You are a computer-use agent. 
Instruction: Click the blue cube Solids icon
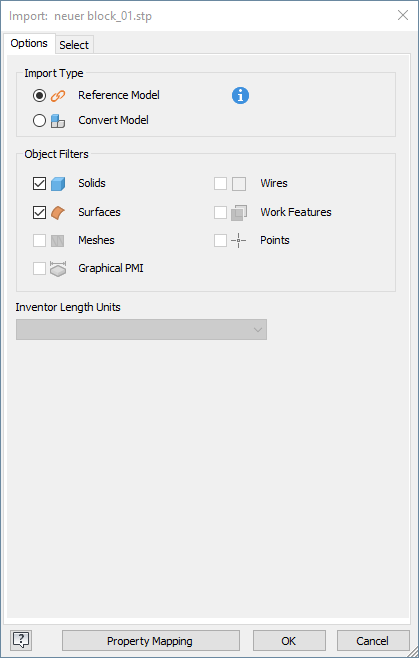(58, 184)
